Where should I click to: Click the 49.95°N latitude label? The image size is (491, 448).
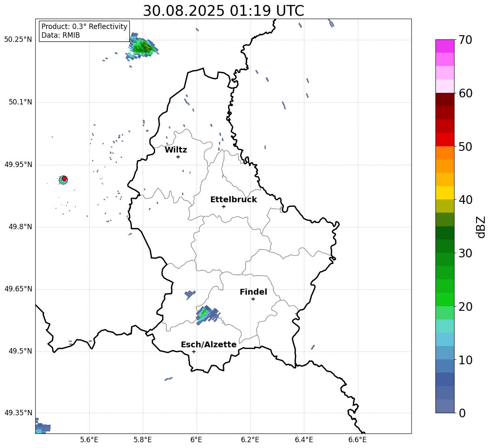[18, 165]
